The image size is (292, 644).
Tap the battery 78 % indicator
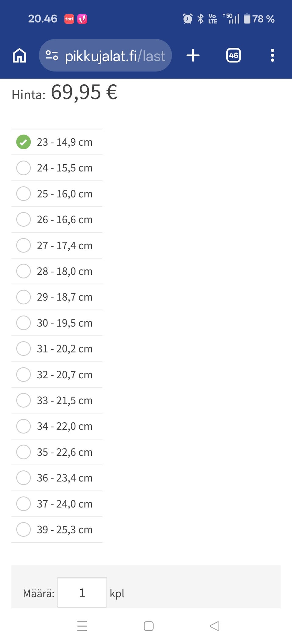click(x=259, y=19)
